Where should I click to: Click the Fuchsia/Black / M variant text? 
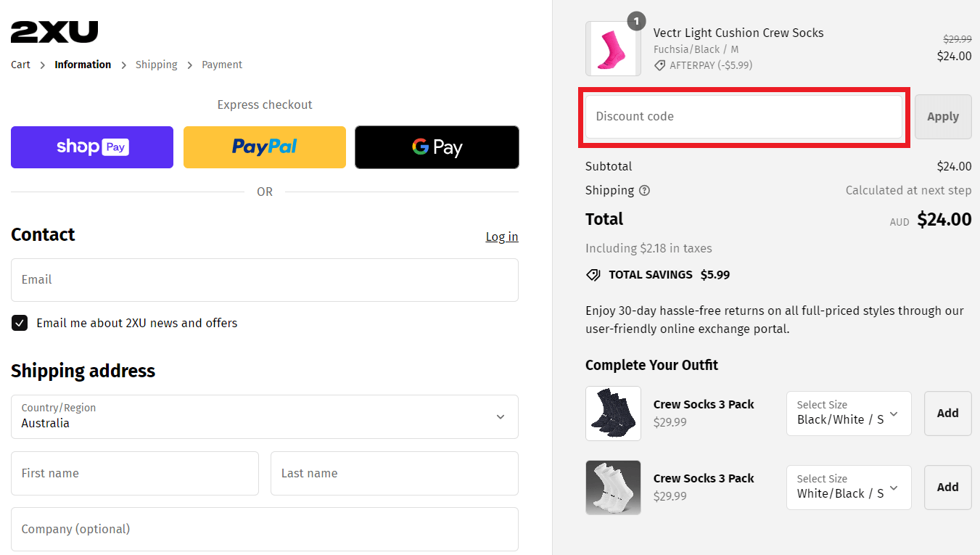[696, 49]
